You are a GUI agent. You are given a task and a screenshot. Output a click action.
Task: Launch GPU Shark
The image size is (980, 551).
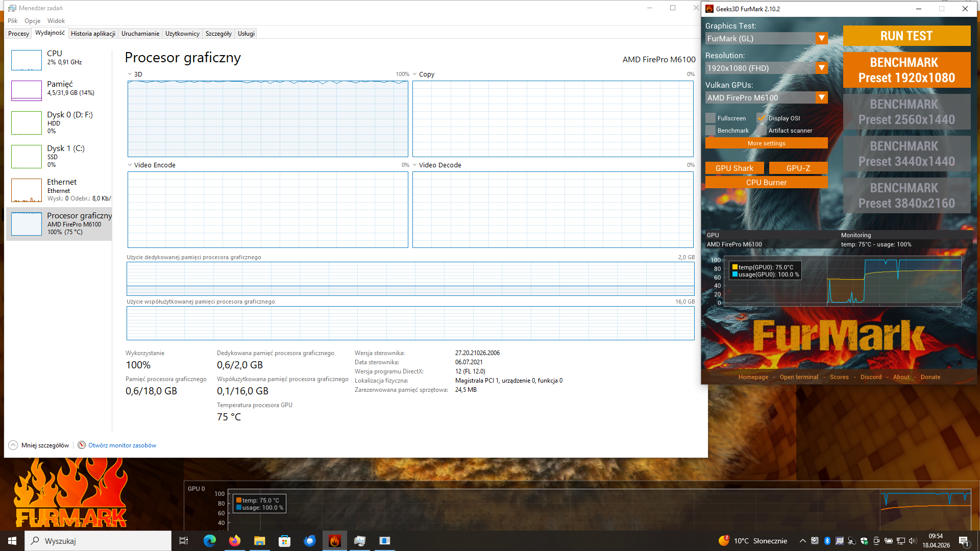point(734,168)
